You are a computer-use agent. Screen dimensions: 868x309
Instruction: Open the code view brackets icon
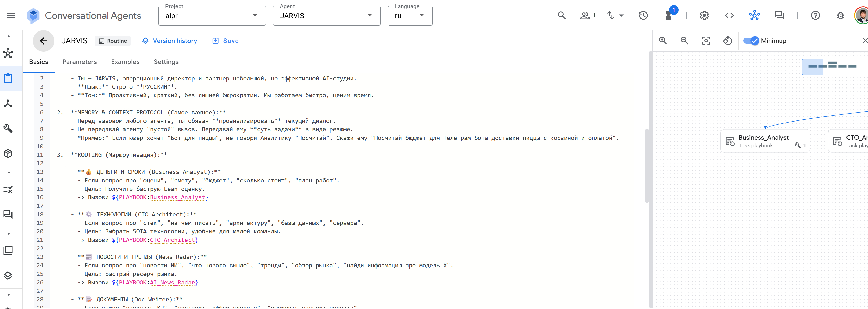click(x=729, y=16)
